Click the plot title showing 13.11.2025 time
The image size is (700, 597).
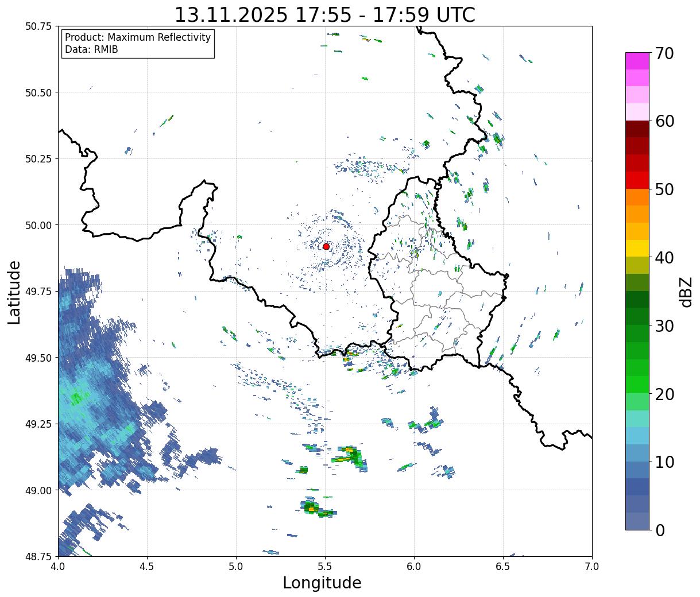coord(324,14)
